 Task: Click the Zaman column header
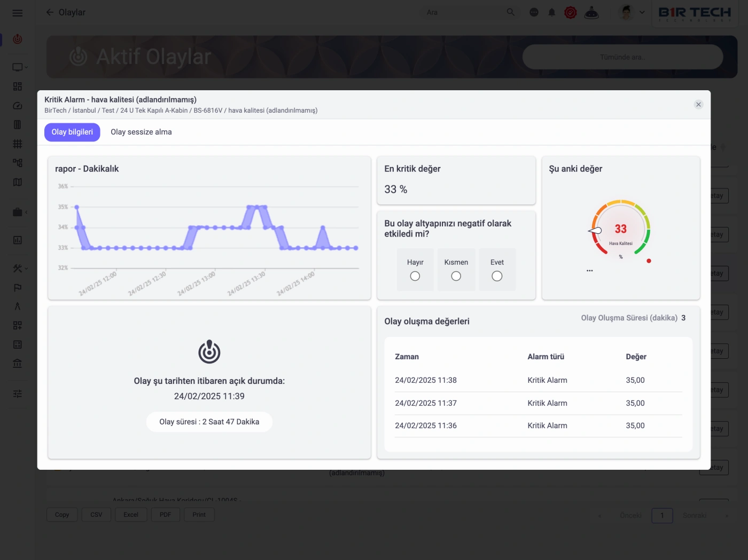[407, 357]
